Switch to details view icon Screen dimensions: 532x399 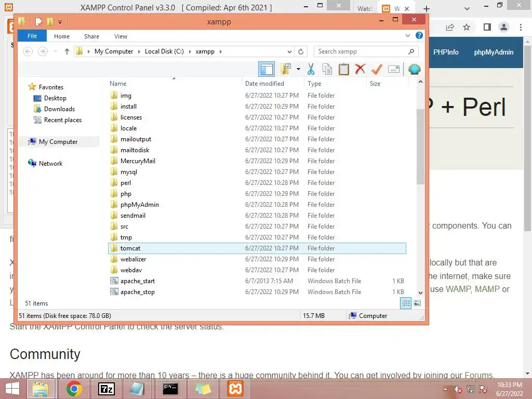tap(406, 303)
